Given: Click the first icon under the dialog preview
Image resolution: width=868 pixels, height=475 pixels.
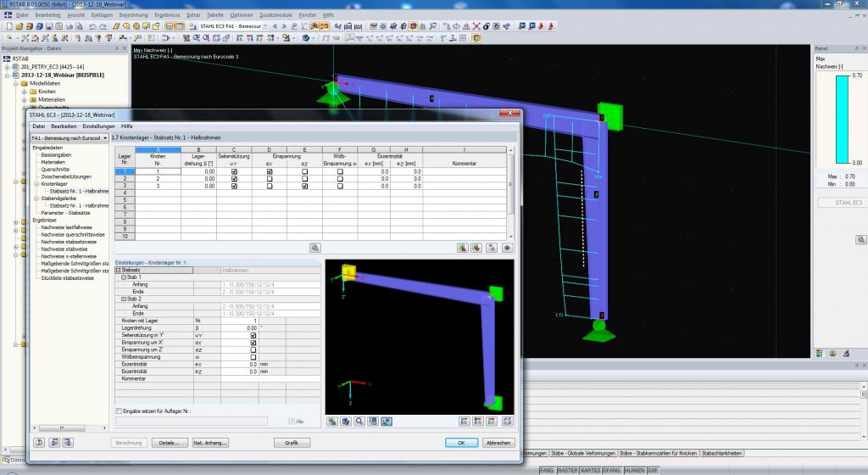Looking at the screenshot, I should (332, 422).
